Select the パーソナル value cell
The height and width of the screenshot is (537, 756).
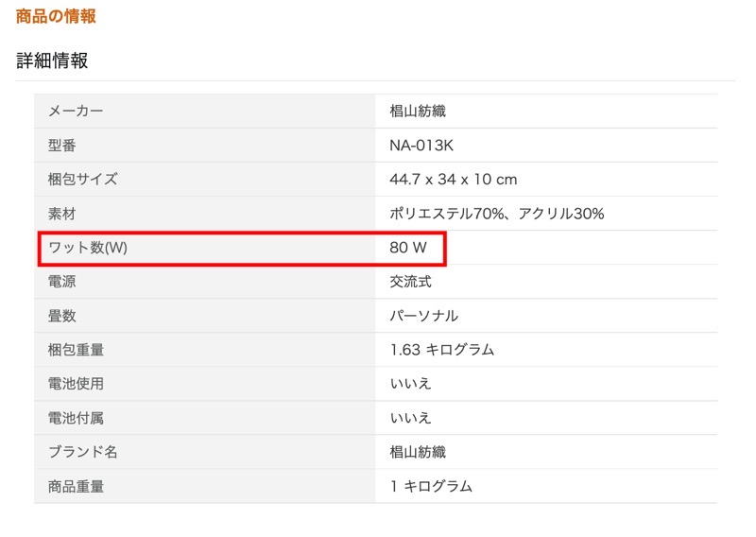coord(423,316)
